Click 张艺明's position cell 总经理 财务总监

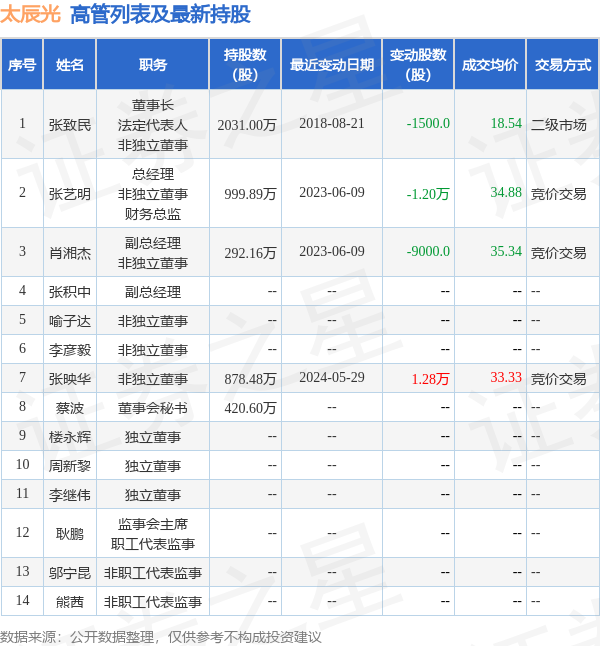152,194
